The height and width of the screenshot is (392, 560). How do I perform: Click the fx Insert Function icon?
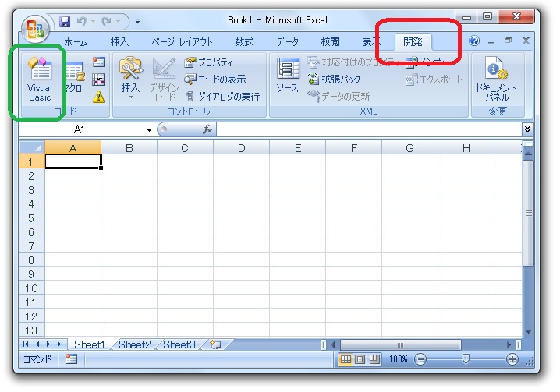(207, 129)
